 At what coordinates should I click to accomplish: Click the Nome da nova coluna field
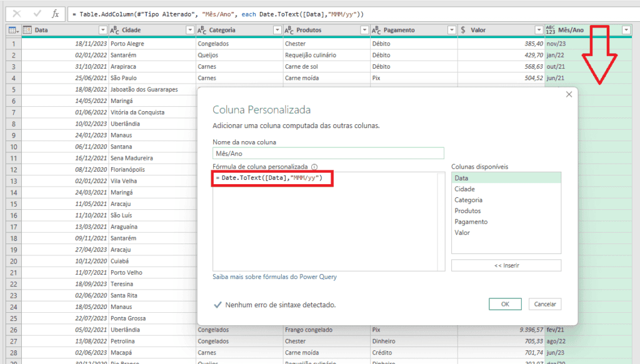click(x=328, y=153)
